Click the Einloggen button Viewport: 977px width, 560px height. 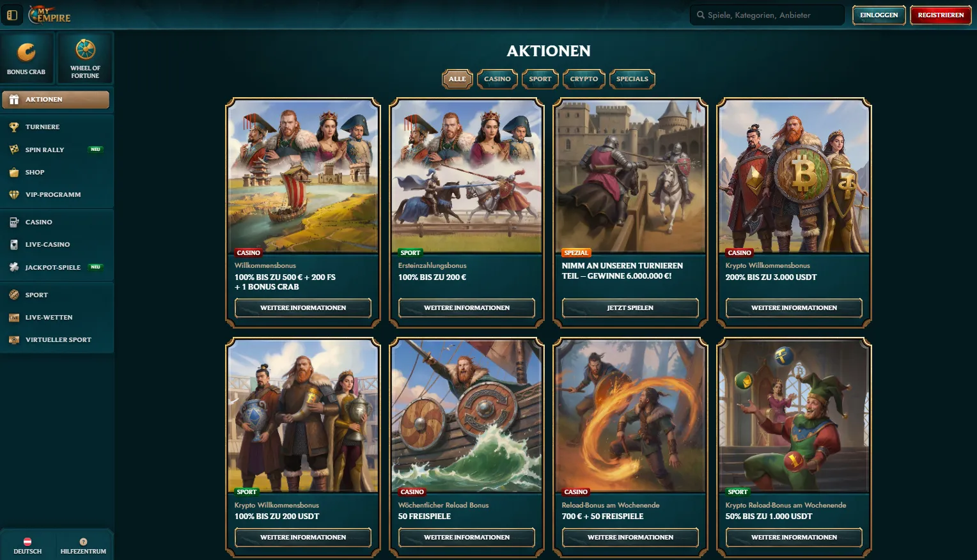pos(879,15)
